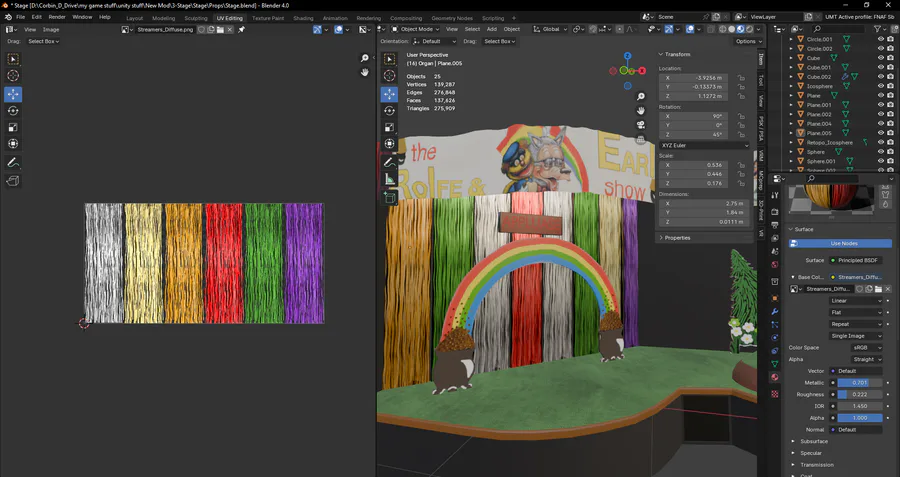This screenshot has width=900, height=477.
Task: Adjust the Roughness slider
Action: [858, 394]
